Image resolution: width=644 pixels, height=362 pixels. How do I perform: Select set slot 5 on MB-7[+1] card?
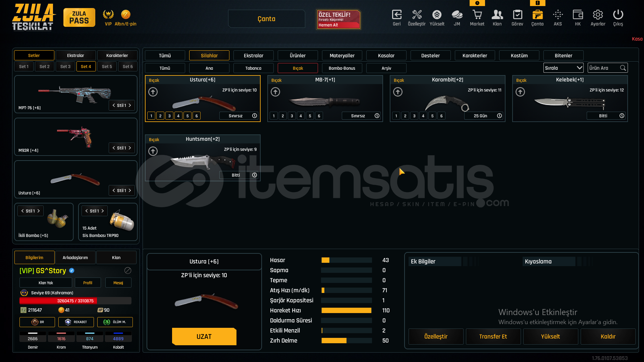pyautogui.click(x=310, y=116)
